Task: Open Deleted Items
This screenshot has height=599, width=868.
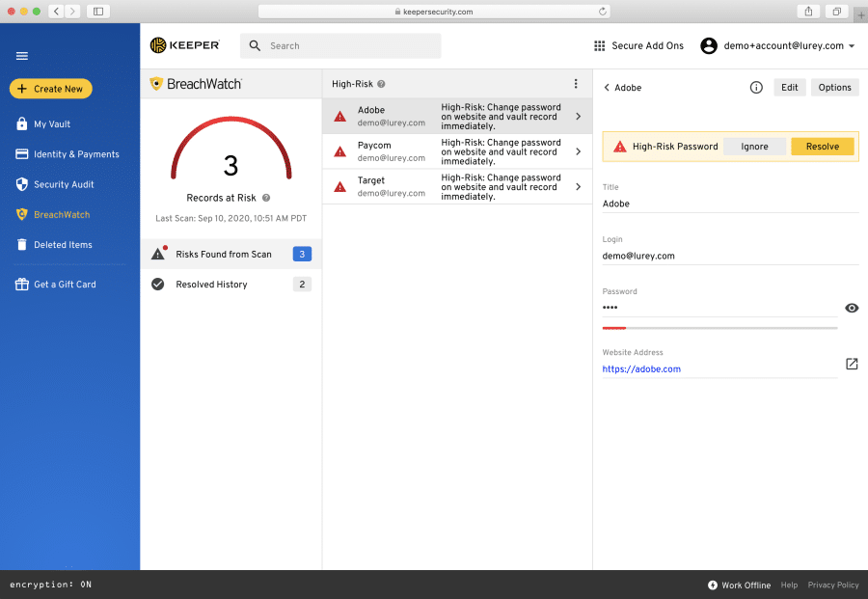Action: pyautogui.click(x=63, y=245)
